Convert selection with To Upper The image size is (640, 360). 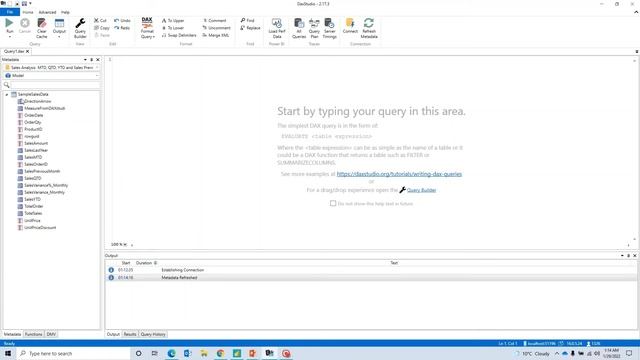tap(173, 20)
